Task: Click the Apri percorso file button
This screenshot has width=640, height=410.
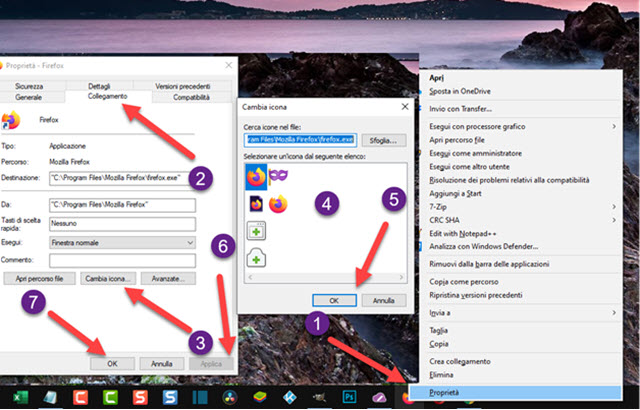Action: coord(39,279)
